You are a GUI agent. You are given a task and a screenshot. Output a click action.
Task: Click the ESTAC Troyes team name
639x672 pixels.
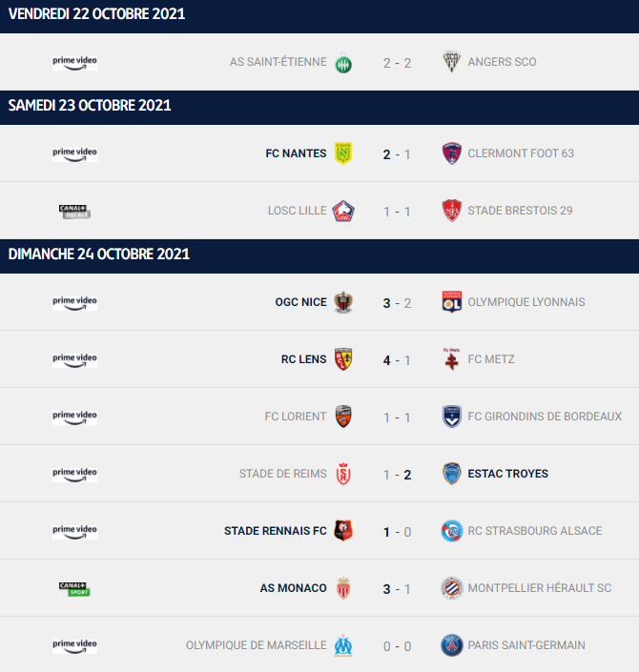(x=507, y=474)
